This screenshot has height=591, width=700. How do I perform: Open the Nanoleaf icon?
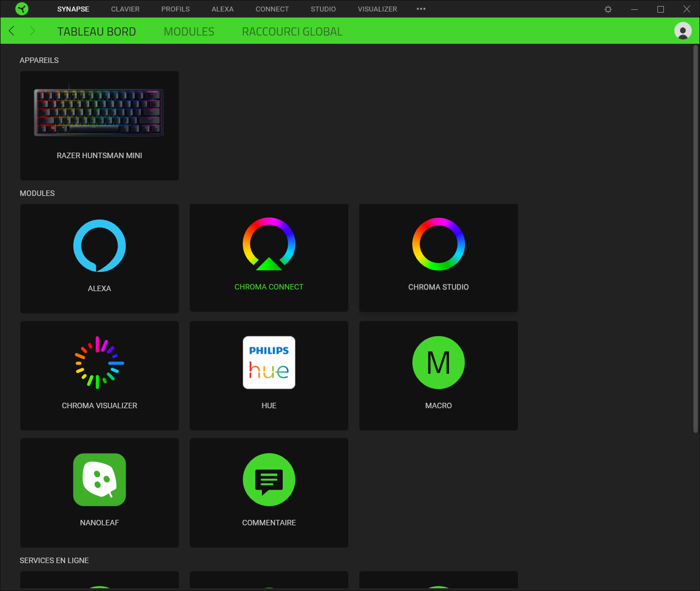tap(100, 480)
